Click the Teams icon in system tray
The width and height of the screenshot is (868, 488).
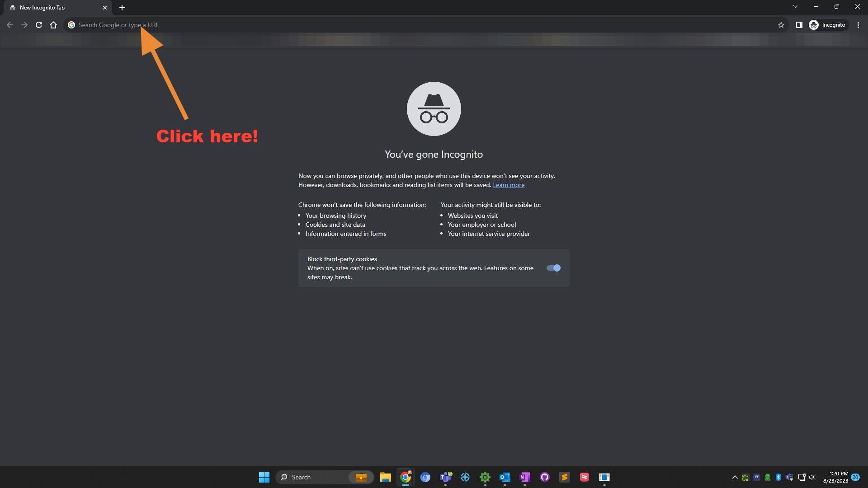(x=789, y=477)
